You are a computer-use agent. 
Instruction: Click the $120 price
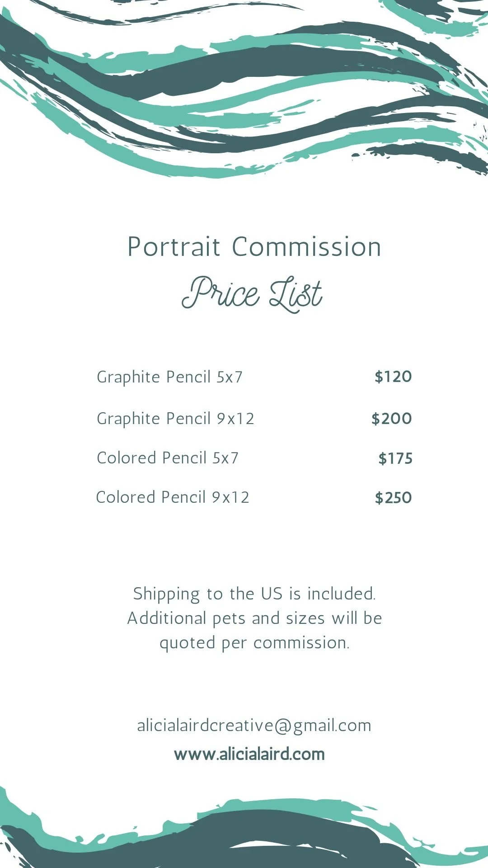pos(393,377)
